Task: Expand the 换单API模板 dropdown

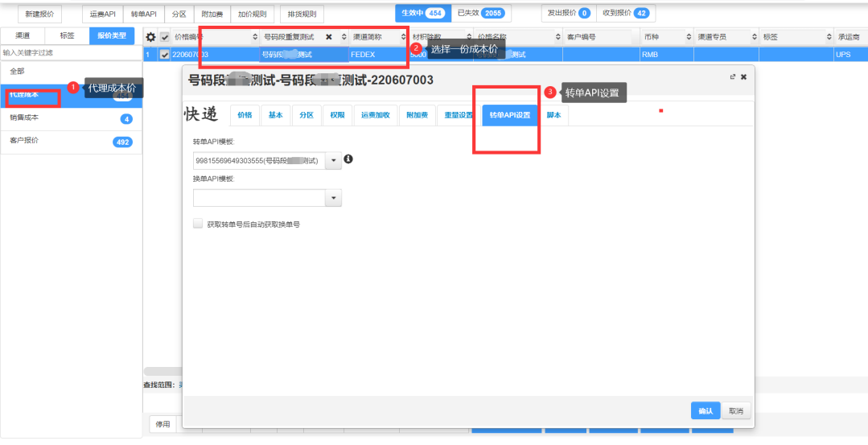Action: point(334,198)
